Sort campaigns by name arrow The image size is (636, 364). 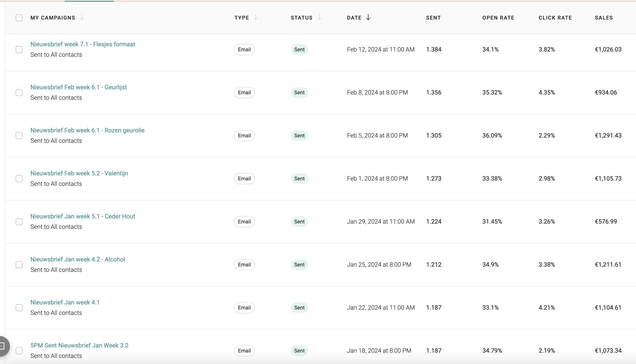(x=82, y=18)
